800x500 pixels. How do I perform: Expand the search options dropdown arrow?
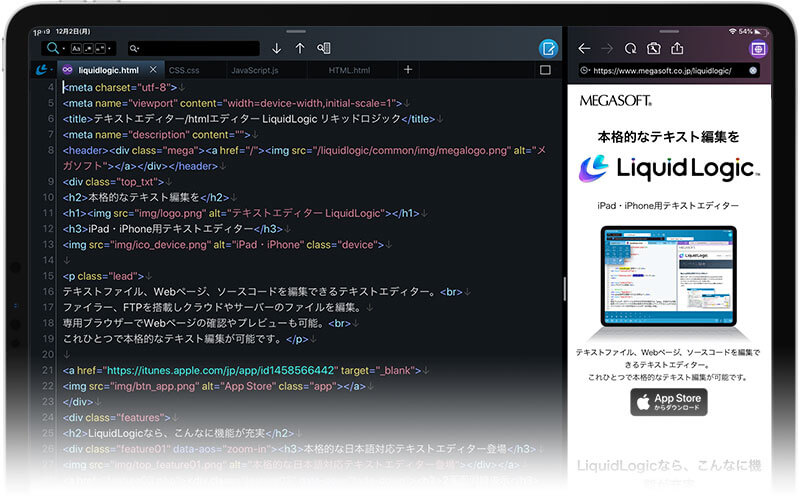[110, 48]
